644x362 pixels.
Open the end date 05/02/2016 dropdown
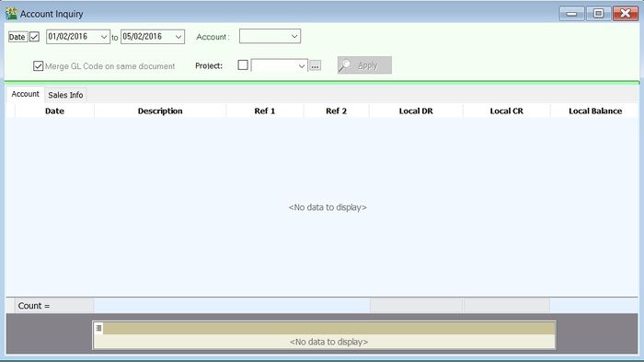178,37
